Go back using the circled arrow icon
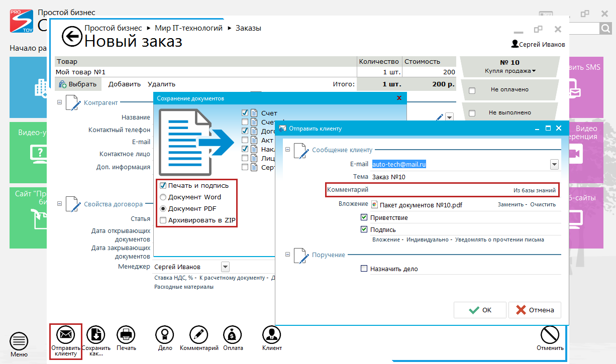The height and width of the screenshot is (364, 616). coord(72,36)
